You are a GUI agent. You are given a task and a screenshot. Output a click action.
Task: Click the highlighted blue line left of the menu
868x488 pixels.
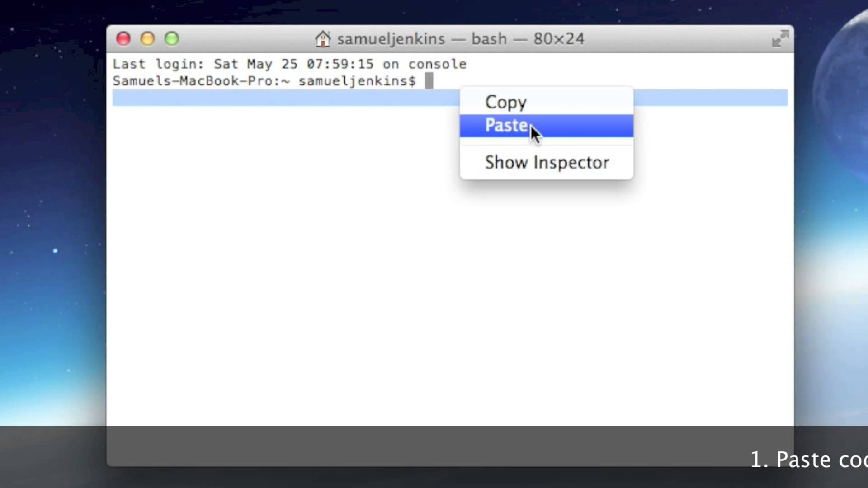(285, 98)
